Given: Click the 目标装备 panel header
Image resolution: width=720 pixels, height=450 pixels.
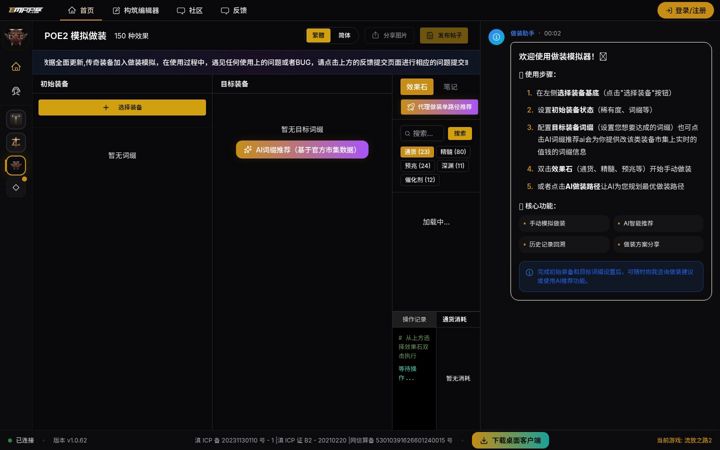Looking at the screenshot, I should 235,84.
